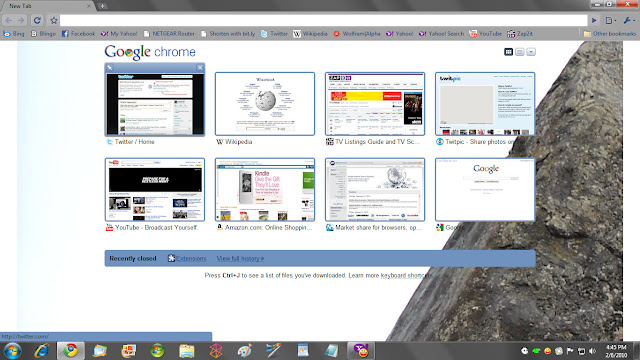640x360 pixels.
Task: Open the NETGEAR Router bookmark
Action: click(x=169, y=33)
